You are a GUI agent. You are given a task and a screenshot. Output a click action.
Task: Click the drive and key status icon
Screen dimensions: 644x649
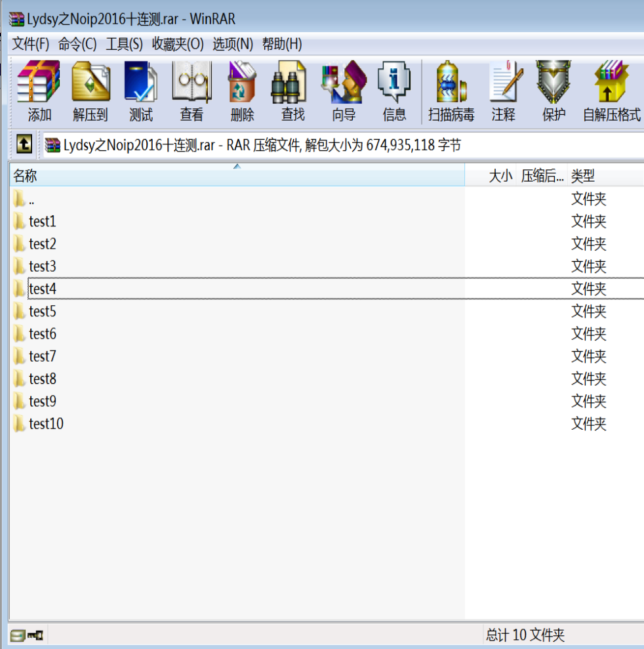(28, 635)
